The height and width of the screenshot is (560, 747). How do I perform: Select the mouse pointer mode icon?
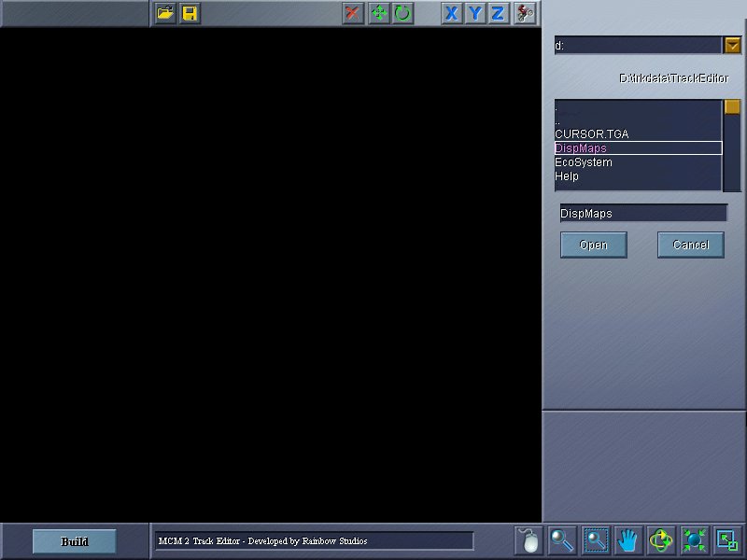click(x=529, y=540)
